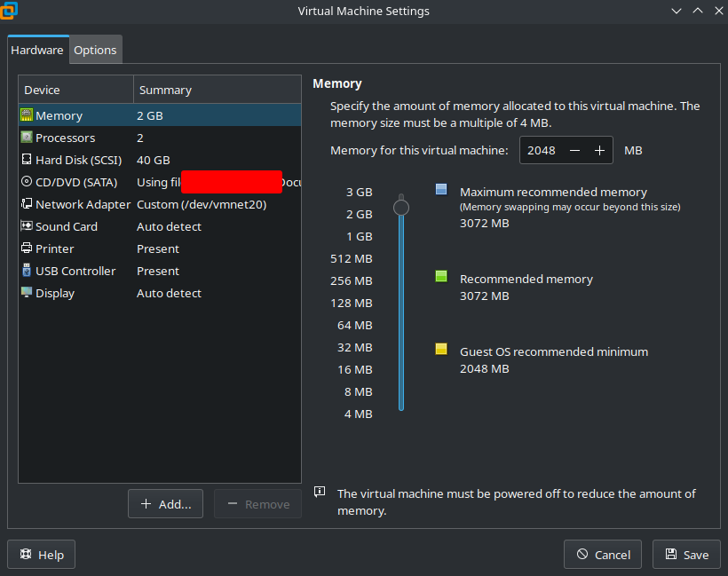728x576 pixels.
Task: Click the CD/DVD (SATA) disc icon
Action: click(27, 182)
